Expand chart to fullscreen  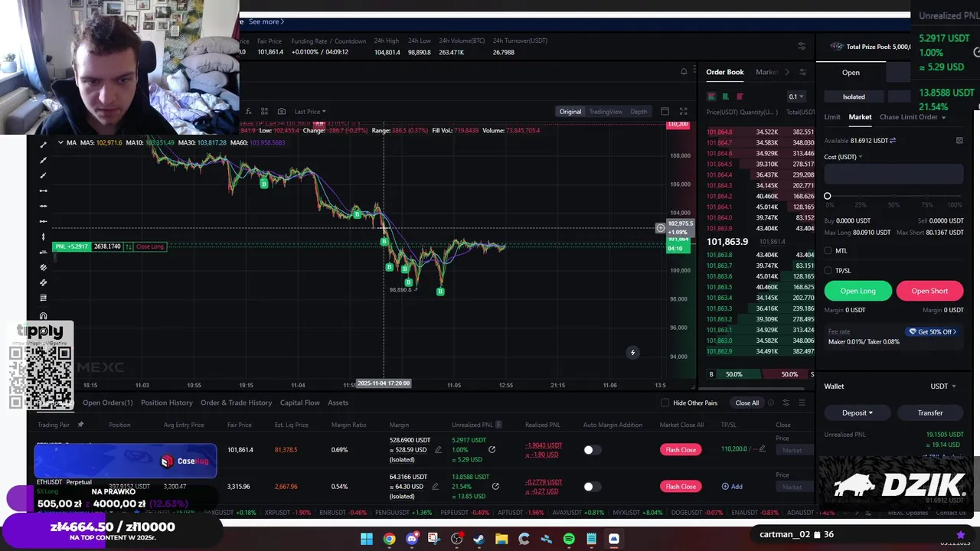coord(683,112)
